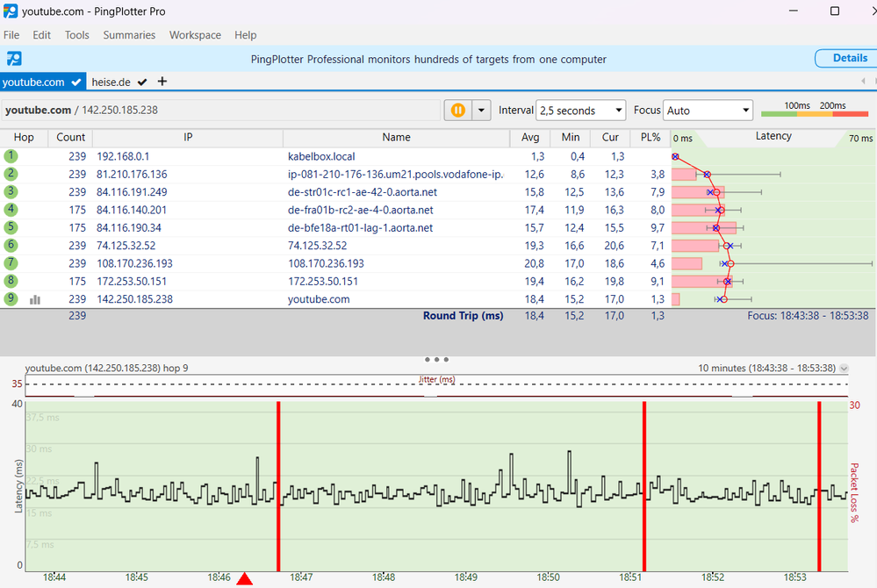
Task: Click the Round Trip (ms) summary label
Action: [x=464, y=316]
